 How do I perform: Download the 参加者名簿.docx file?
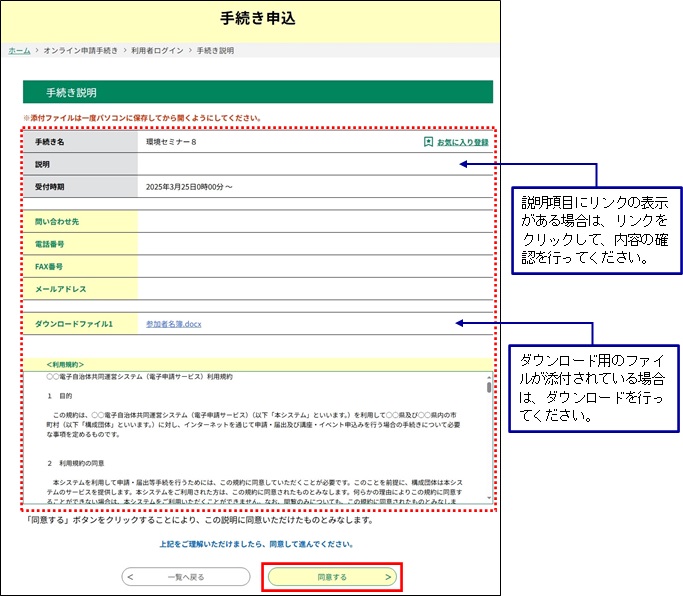[174, 324]
